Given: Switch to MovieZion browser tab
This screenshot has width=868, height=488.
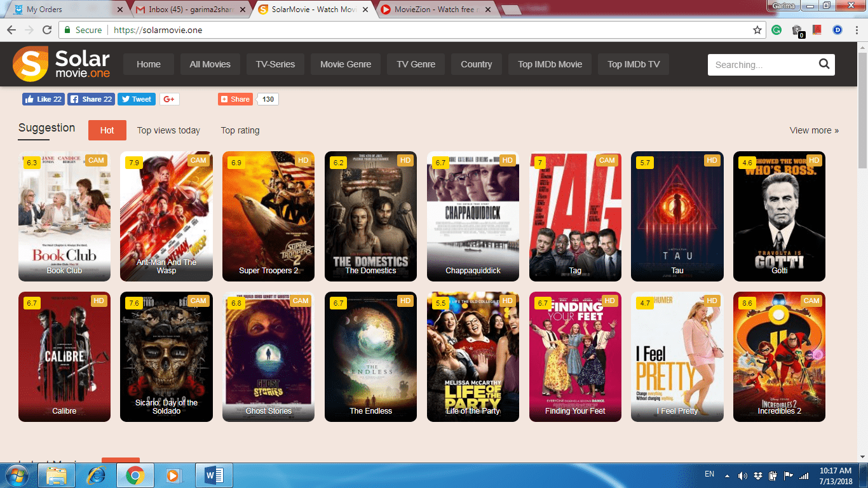Looking at the screenshot, I should click(436, 10).
